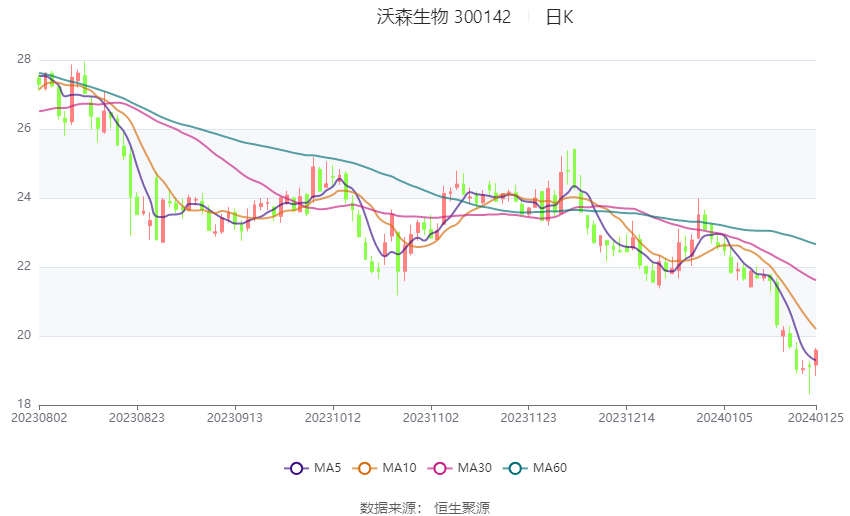The height and width of the screenshot is (516, 850).
Task: Click the y-axis value 20
Action: pos(24,336)
